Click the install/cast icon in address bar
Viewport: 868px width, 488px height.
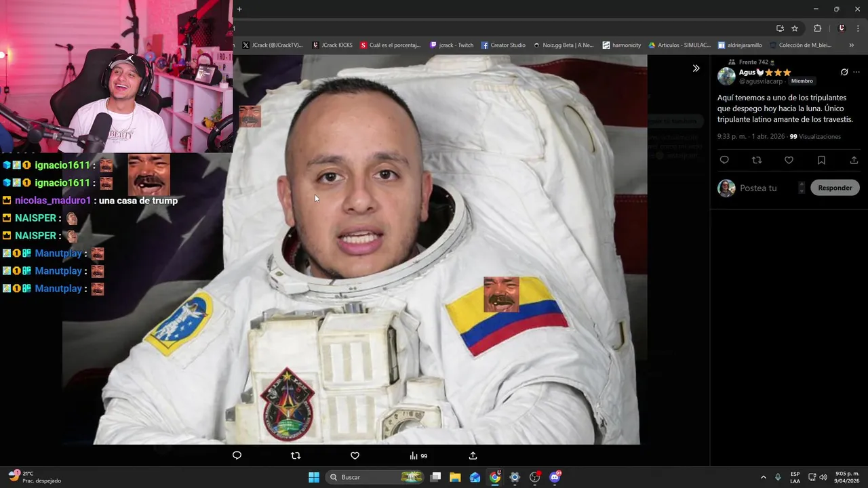coord(780,28)
